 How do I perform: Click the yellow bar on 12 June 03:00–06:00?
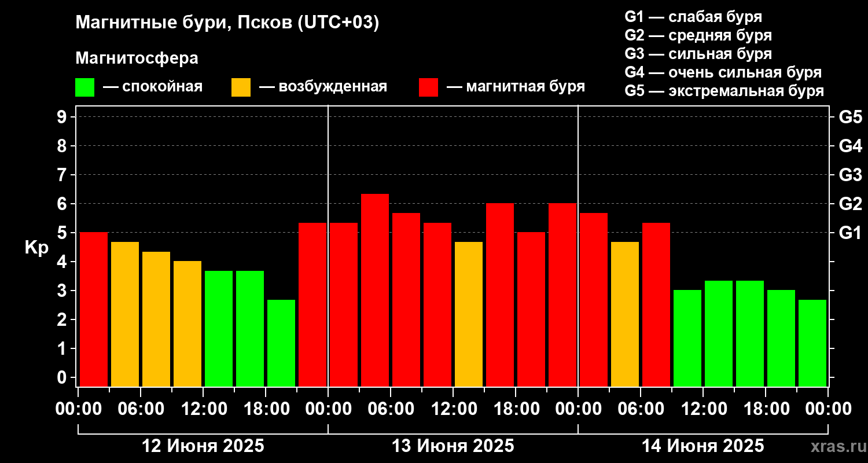coord(125,314)
